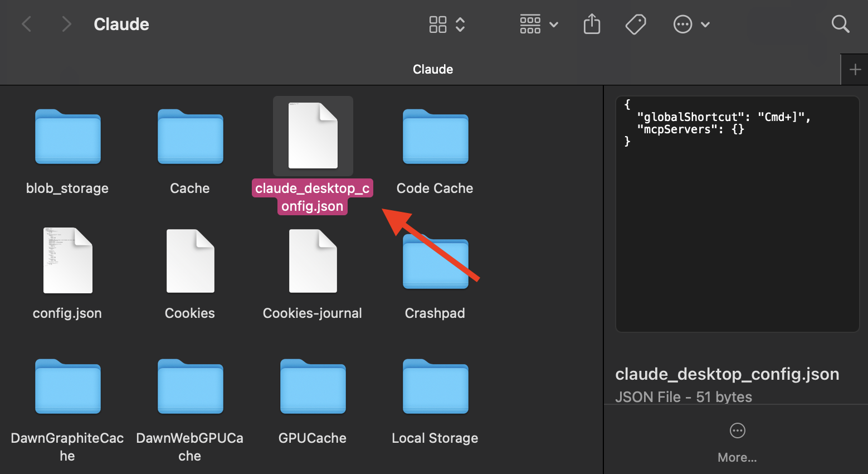This screenshot has width=868, height=474.
Task: Click the preview file name heading
Action: click(727, 374)
